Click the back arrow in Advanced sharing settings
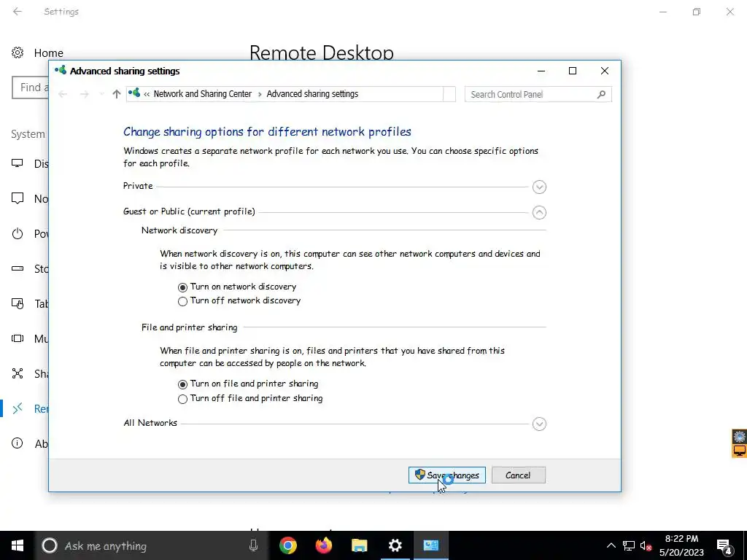This screenshot has height=560, width=747. 63,94
